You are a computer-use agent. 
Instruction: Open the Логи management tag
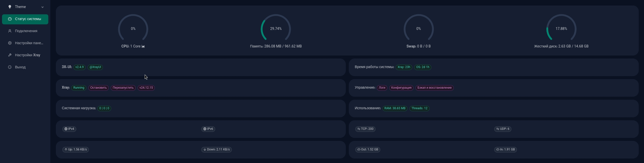(382, 88)
